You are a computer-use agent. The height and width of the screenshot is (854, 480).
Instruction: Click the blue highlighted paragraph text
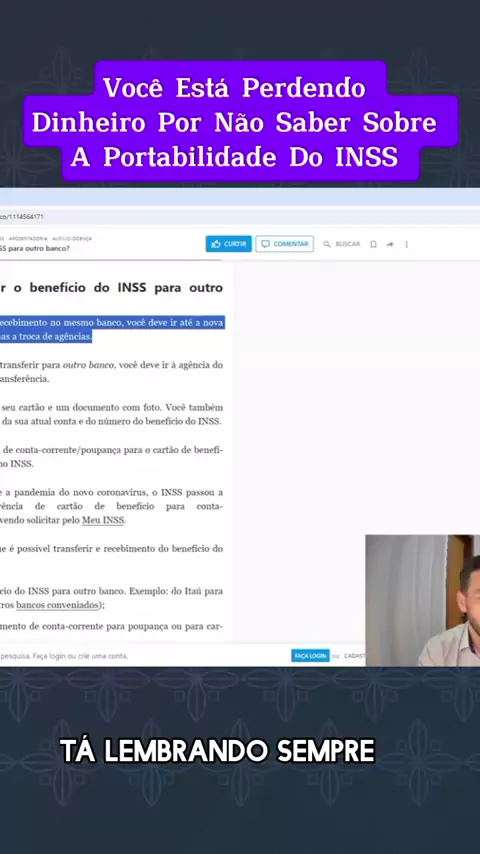pyautogui.click(x=112, y=330)
